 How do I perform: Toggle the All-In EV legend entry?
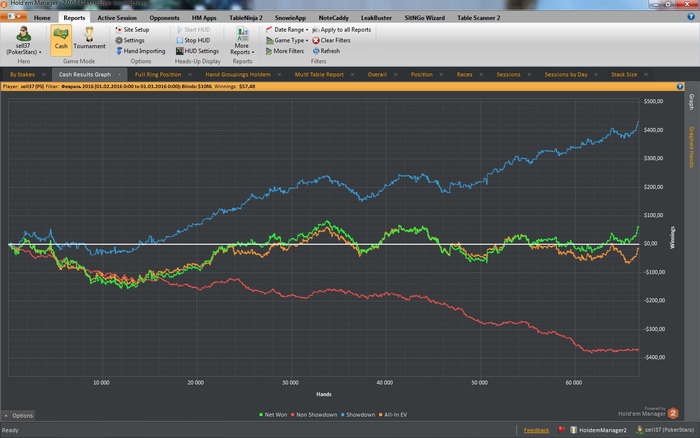click(393, 415)
